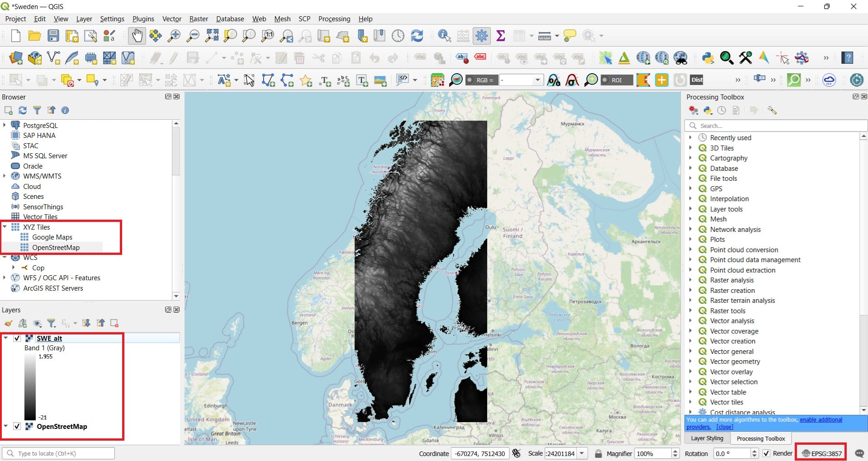868x461 pixels.
Task: Open the Processing menu
Action: tap(334, 19)
